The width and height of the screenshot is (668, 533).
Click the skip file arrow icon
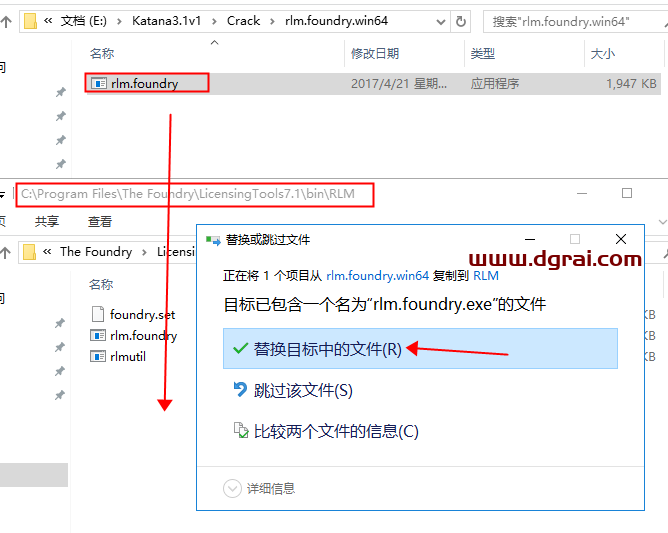pos(239,390)
